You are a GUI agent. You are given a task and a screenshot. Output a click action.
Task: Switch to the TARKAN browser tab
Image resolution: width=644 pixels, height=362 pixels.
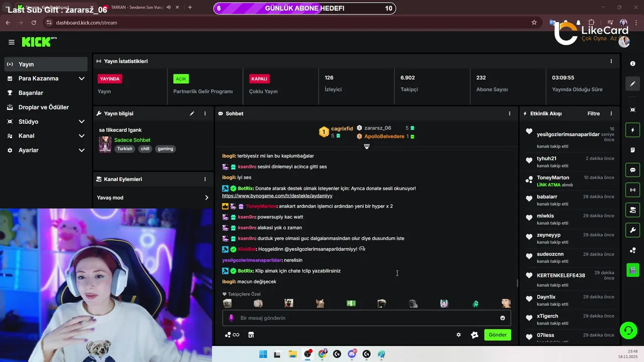138,8
